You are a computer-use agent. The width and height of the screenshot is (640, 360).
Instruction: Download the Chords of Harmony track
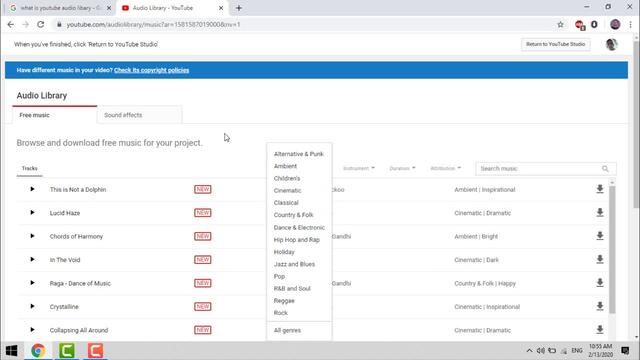pos(600,236)
